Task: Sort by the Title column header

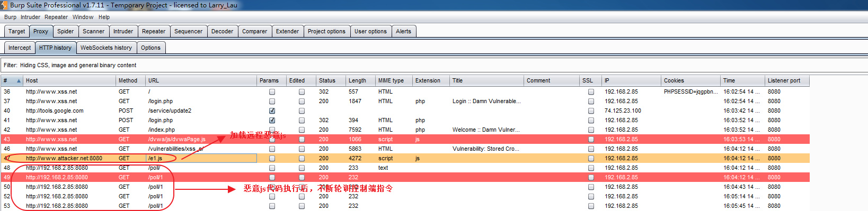Action: (486, 80)
